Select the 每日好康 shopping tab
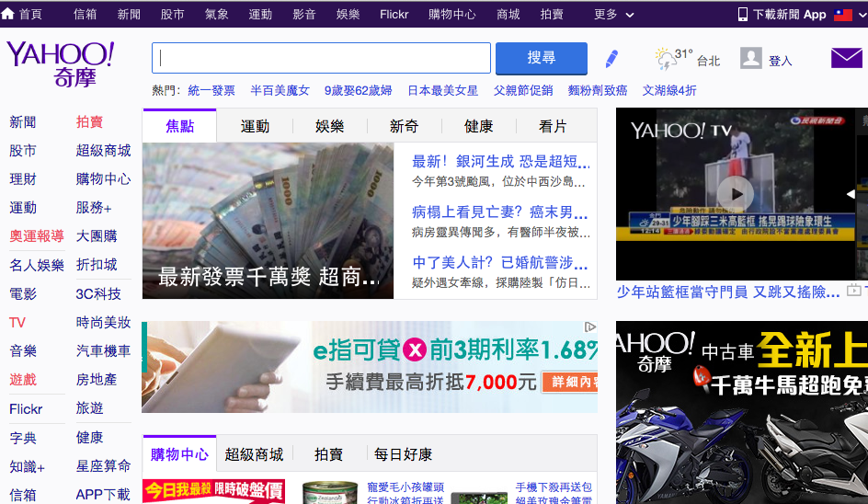This screenshot has width=868, height=504. click(403, 454)
